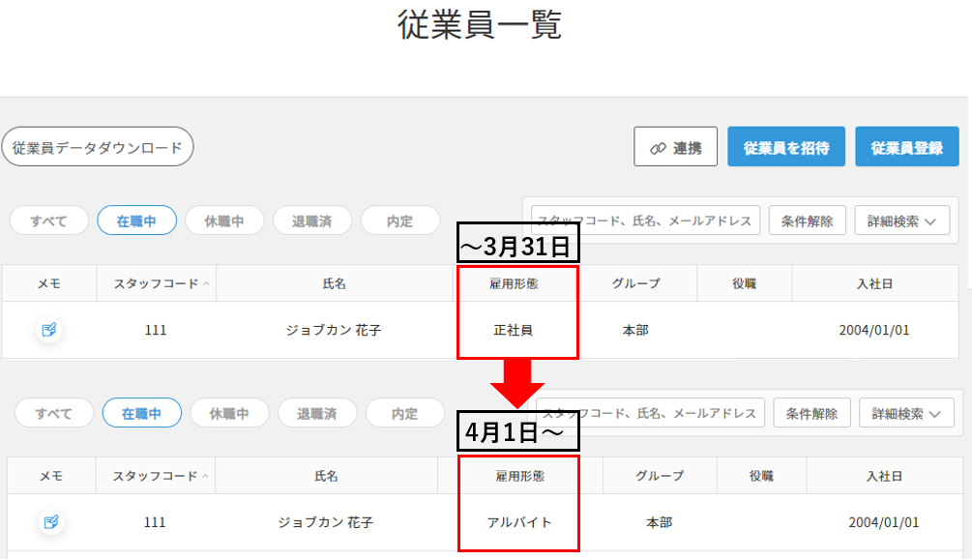This screenshot has width=972, height=560.
Task: Expand 詳細検索 dropdown above the アルバイト table
Action: coord(906,413)
